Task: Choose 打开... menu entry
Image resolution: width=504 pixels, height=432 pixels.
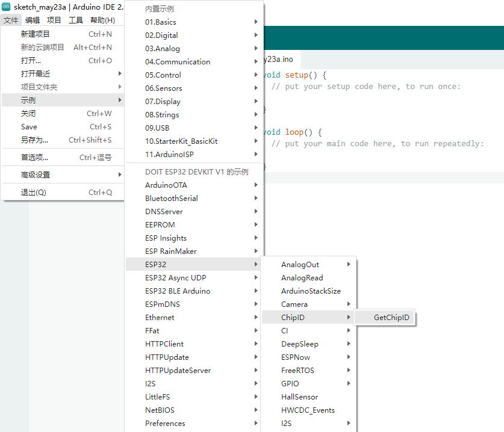Action: 63,60
